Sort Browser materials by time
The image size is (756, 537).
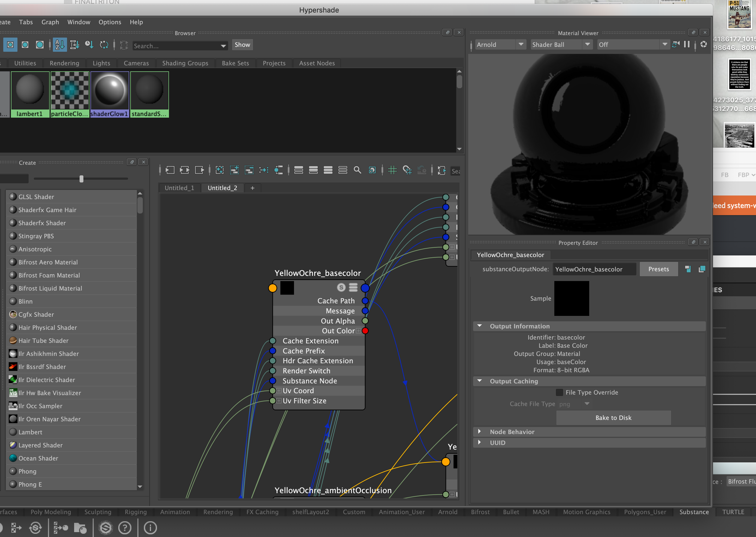tap(89, 45)
